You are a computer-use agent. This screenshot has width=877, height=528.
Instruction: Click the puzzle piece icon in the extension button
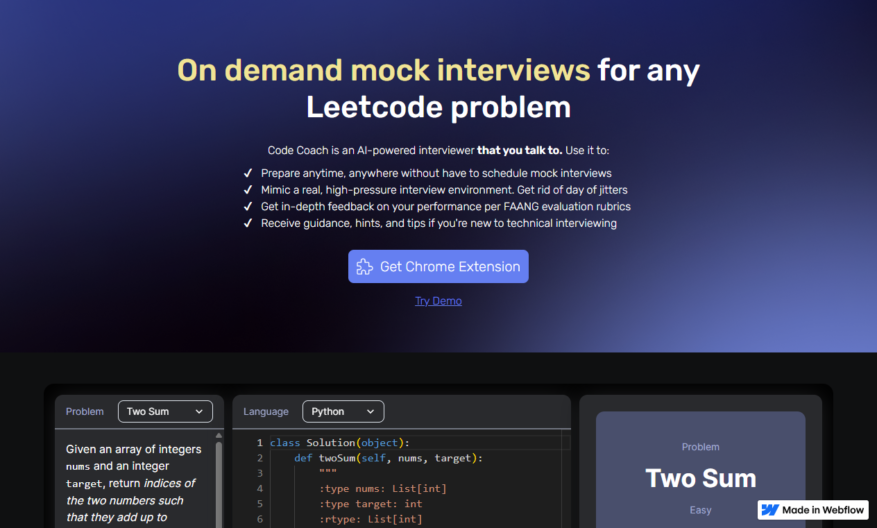tap(365, 267)
